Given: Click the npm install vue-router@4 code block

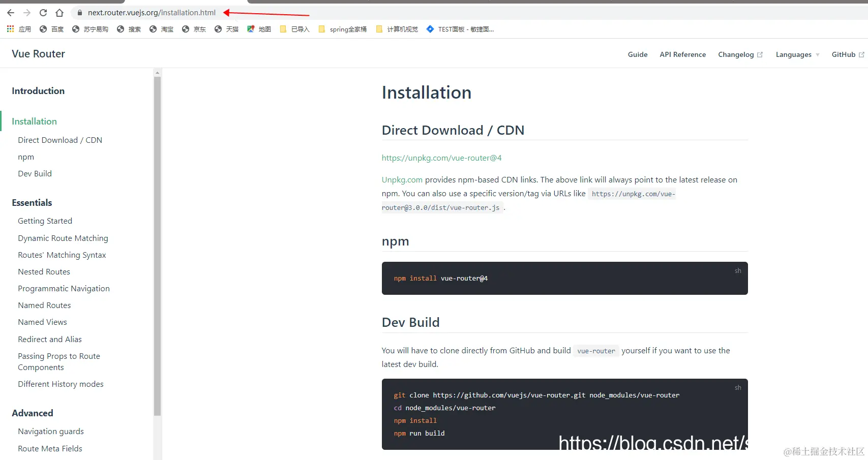Looking at the screenshot, I should point(564,278).
